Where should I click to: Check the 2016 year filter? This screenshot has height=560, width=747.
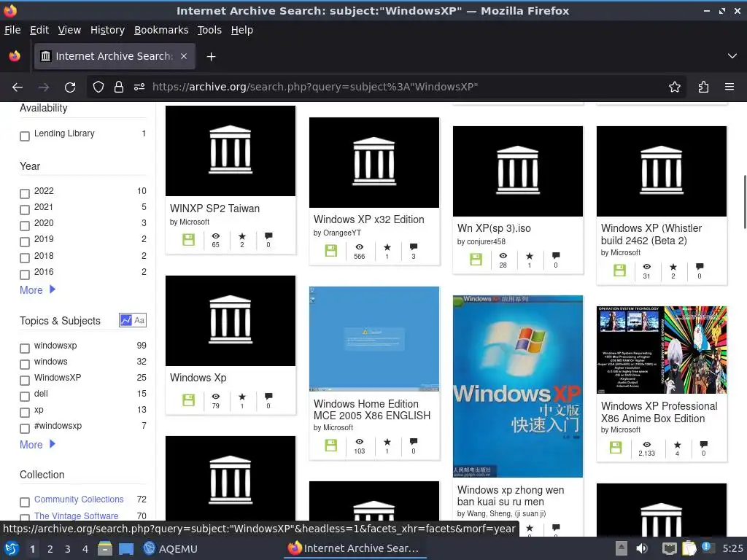click(x=25, y=275)
